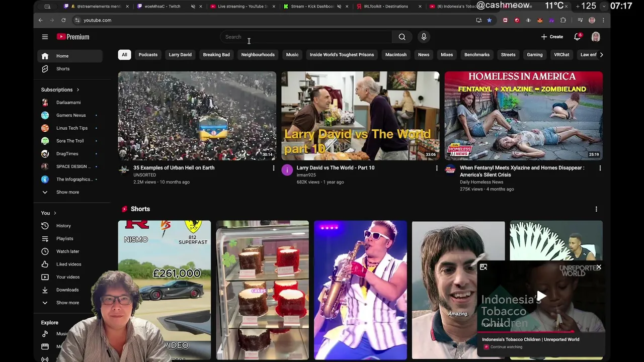Open the YouTube hamburger guide menu

45,37
